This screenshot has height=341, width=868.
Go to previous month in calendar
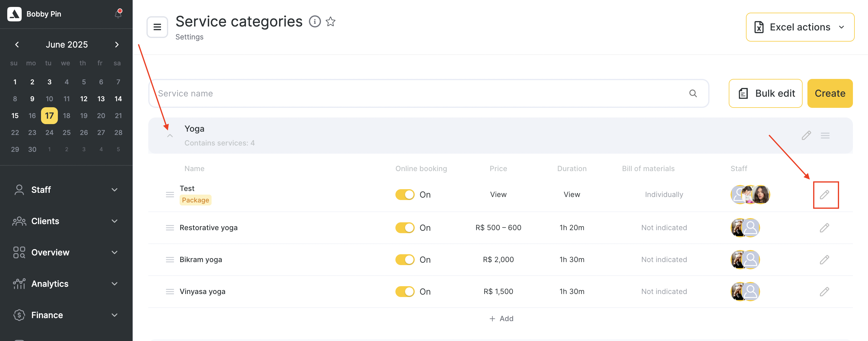click(x=17, y=45)
